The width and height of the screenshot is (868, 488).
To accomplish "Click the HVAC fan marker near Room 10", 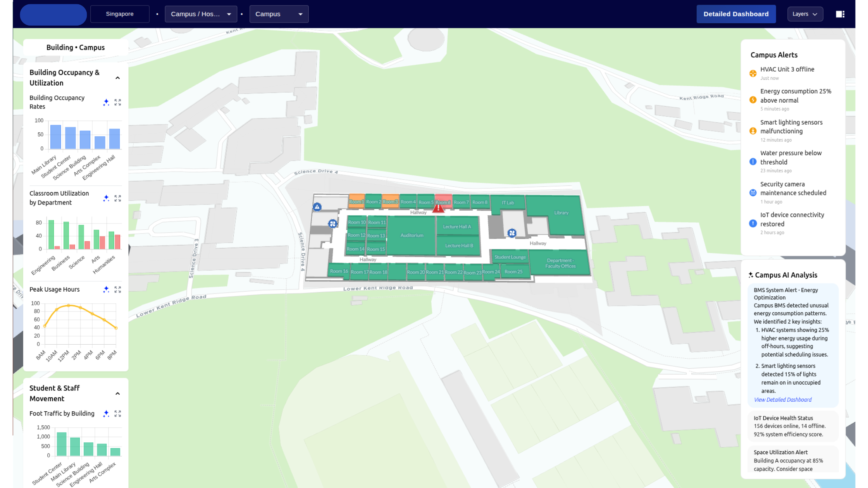I will click(332, 223).
